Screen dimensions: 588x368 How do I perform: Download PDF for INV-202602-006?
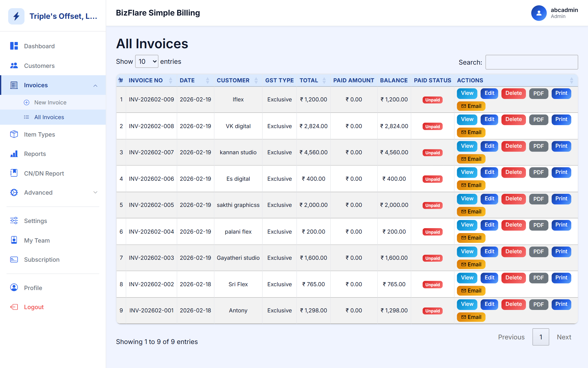click(x=538, y=172)
